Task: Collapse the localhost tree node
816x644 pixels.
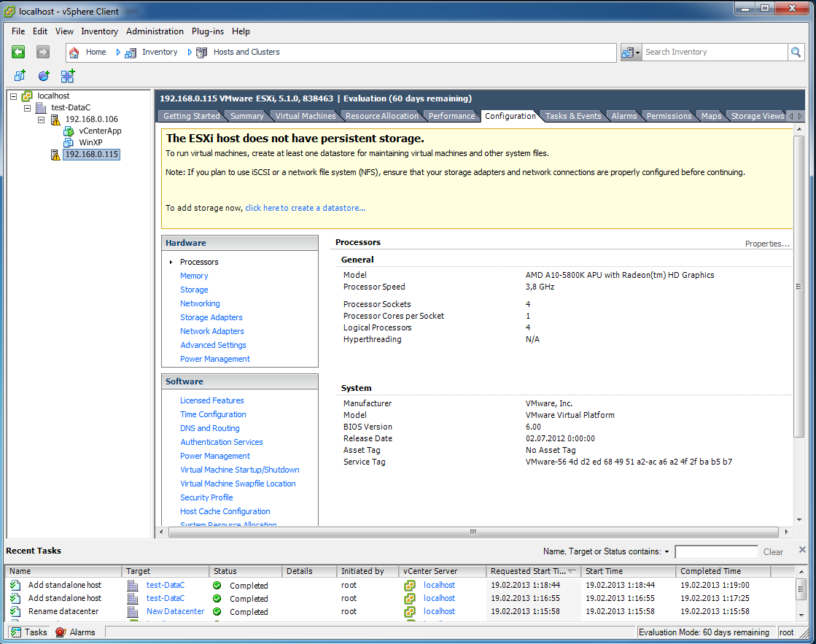Action: coord(14,96)
